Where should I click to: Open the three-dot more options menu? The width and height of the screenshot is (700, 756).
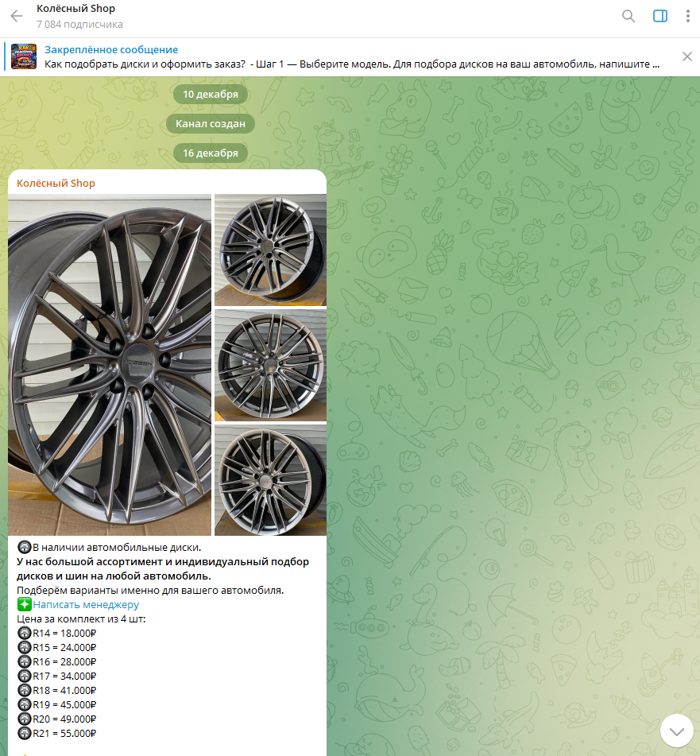[x=687, y=16]
